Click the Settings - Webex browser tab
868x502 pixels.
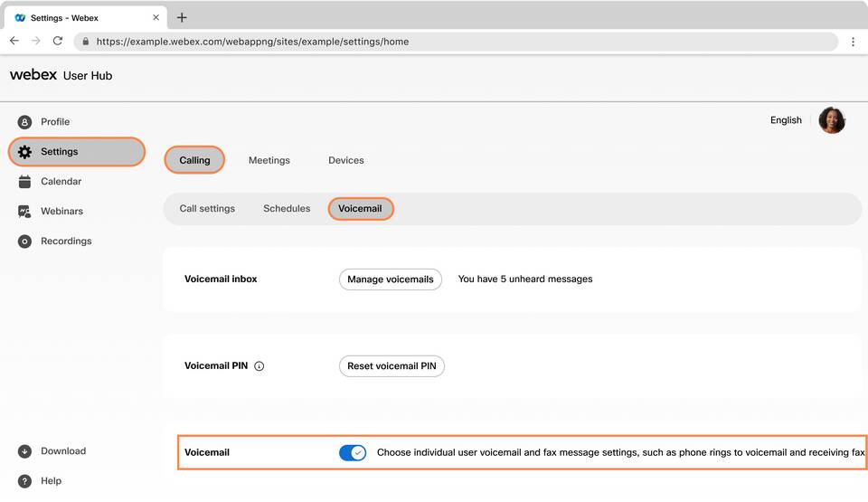pyautogui.click(x=86, y=18)
